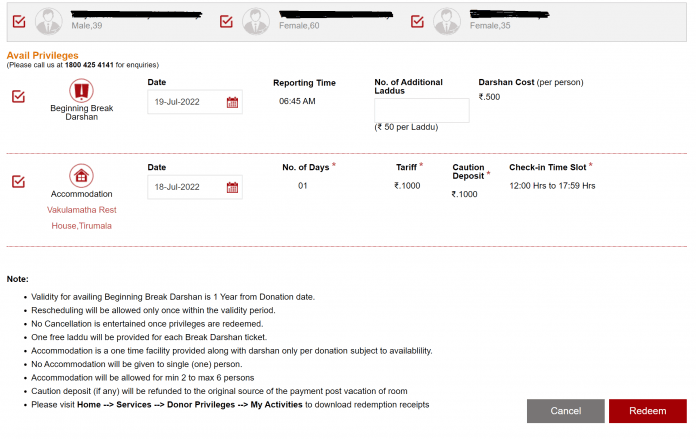This screenshot has height=439, width=696.
Task: Open calendar for Accommodation date 18-Jul-2022
Action: tap(232, 187)
